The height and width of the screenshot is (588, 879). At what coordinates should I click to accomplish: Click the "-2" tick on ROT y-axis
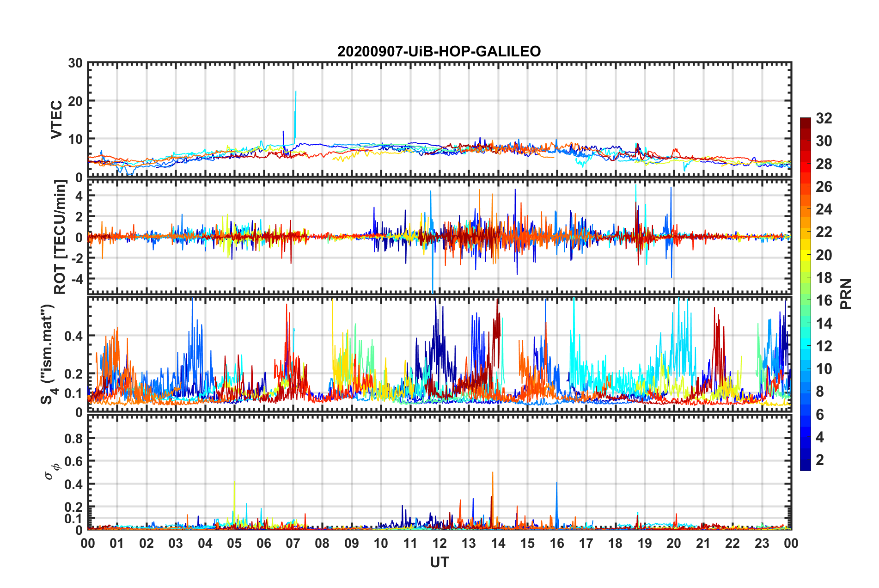[x=77, y=258]
